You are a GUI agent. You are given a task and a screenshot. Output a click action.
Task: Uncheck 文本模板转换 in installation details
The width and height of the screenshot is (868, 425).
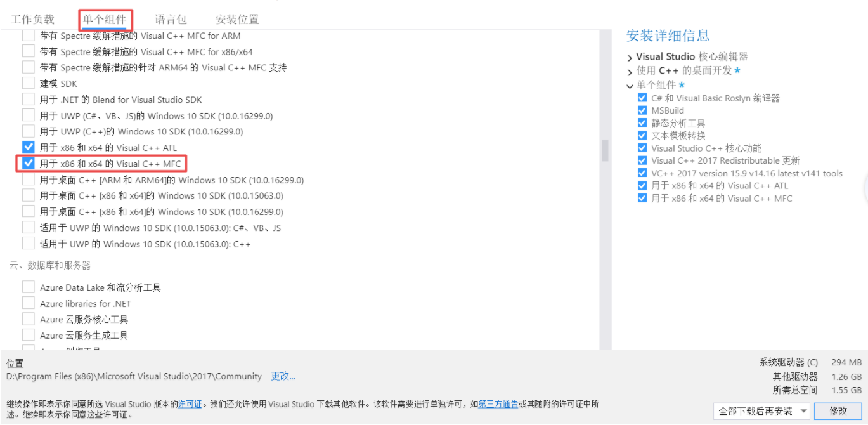click(642, 135)
